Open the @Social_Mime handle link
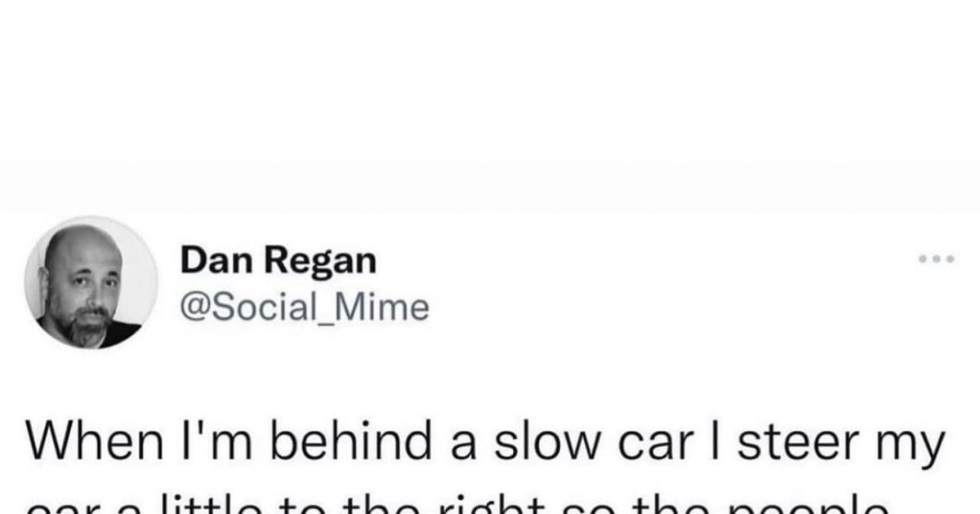 pos(304,308)
